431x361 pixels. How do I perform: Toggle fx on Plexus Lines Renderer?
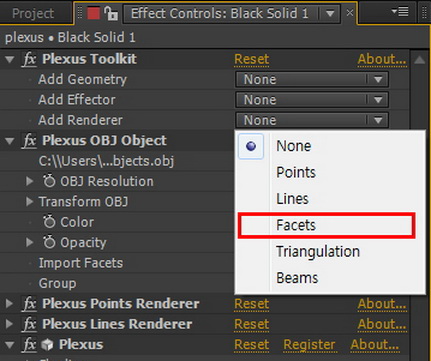point(29,324)
